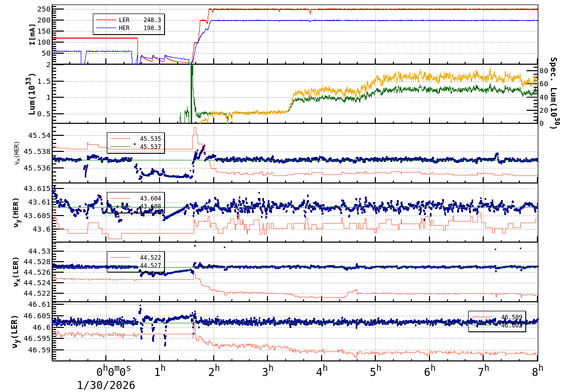Screen dimensions: 579x392
Task: Click the 43.605 tick label
Action: click(x=37, y=216)
